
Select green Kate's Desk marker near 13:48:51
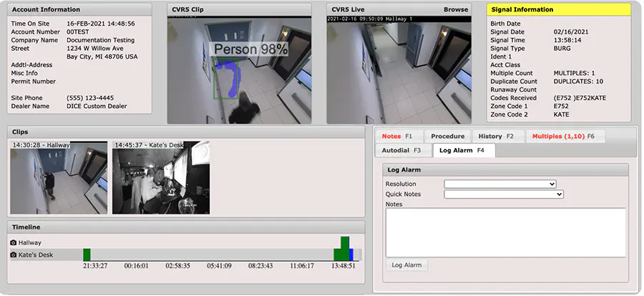341,255
